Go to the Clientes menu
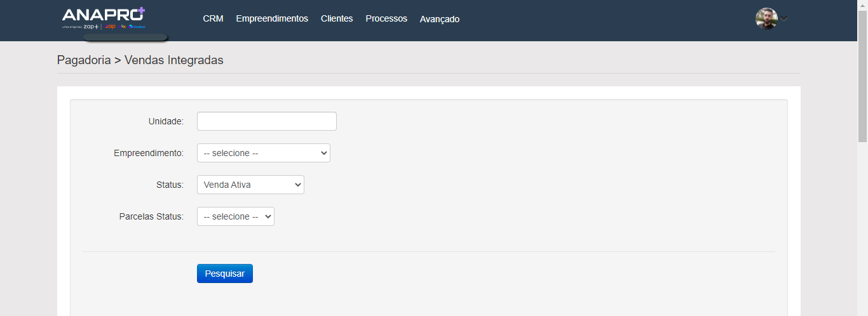This screenshot has width=868, height=316. [x=337, y=18]
